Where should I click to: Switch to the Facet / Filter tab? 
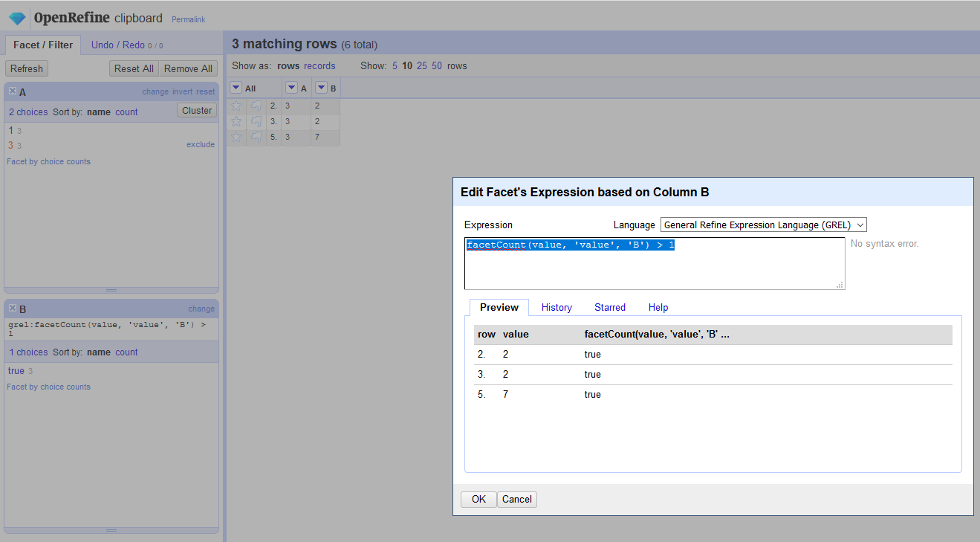click(43, 45)
